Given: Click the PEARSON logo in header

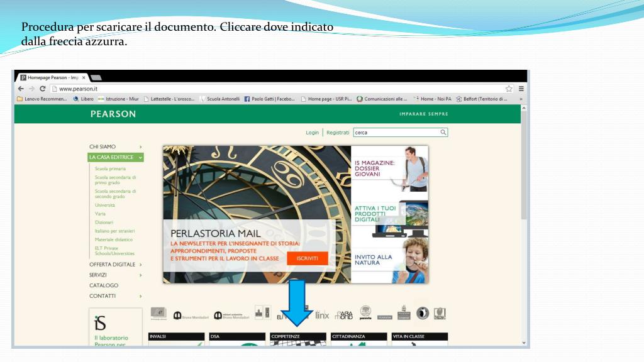Looking at the screenshot, I should [113, 114].
